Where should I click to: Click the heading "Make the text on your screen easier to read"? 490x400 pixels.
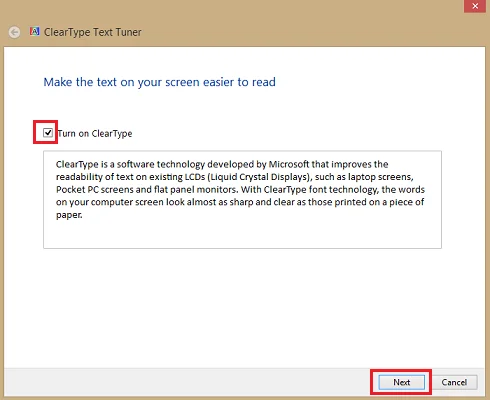click(x=160, y=82)
